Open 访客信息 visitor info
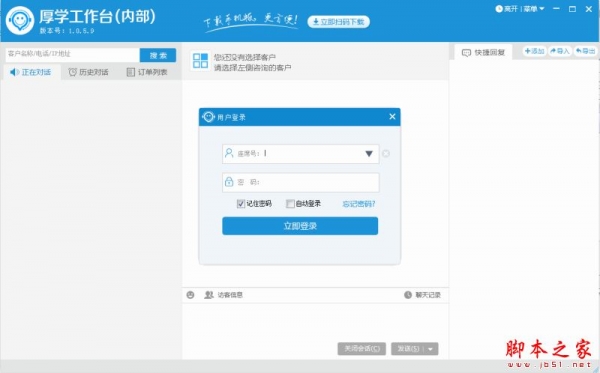Viewport: 600px width, 373px height. click(223, 295)
